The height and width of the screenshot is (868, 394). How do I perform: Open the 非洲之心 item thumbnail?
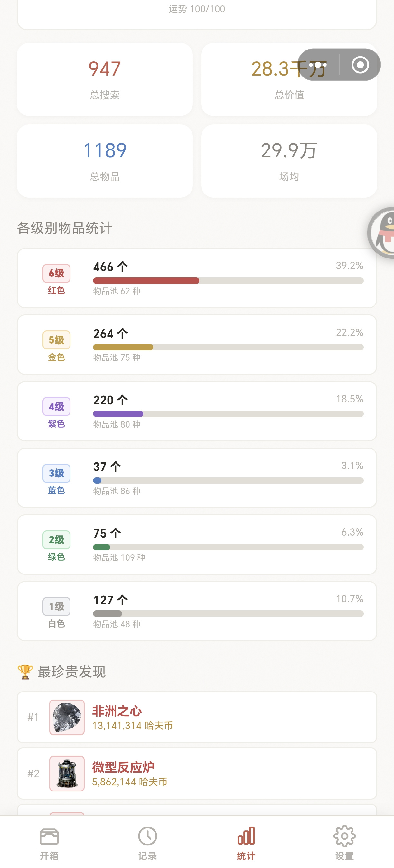click(67, 717)
